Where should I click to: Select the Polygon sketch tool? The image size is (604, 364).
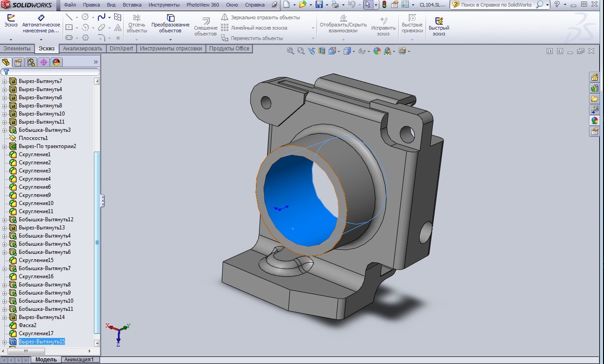pyautogui.click(x=85, y=38)
